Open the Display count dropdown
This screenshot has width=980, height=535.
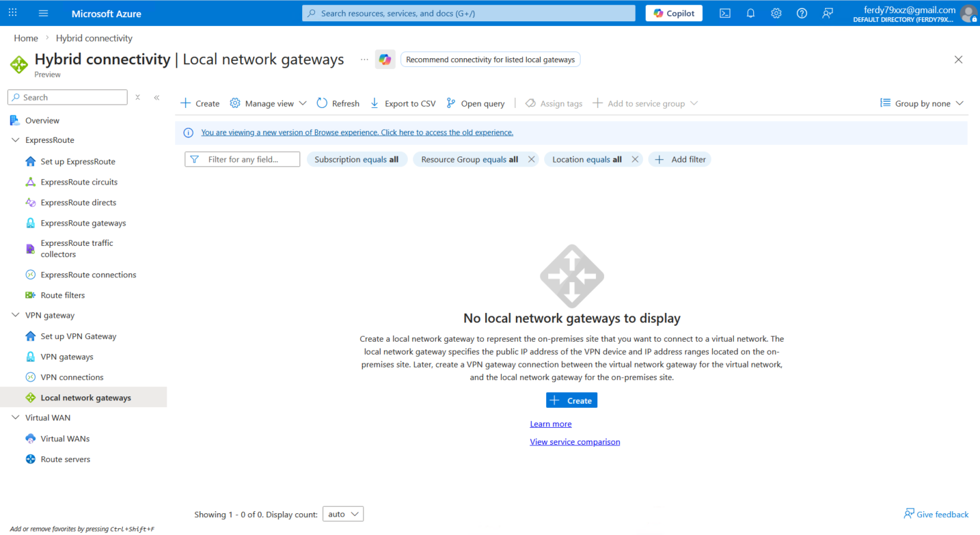[343, 514]
